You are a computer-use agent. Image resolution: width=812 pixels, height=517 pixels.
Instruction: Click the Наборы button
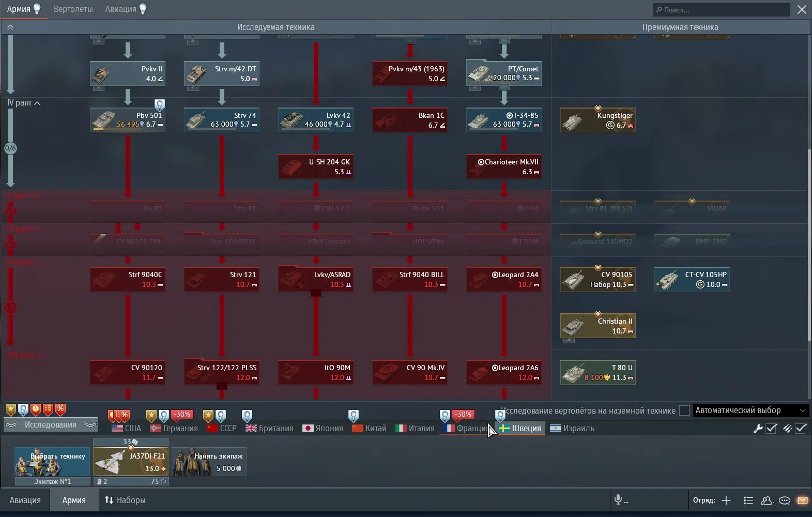[125, 500]
